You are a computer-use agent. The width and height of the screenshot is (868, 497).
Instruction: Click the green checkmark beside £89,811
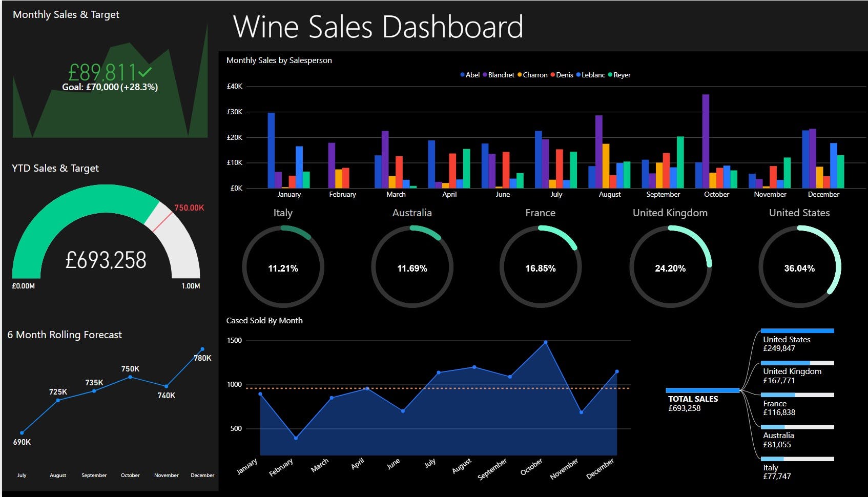point(144,72)
